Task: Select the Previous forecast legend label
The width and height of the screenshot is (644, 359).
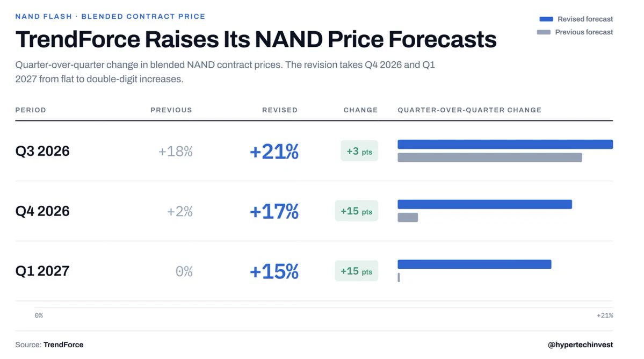Action: [584, 32]
